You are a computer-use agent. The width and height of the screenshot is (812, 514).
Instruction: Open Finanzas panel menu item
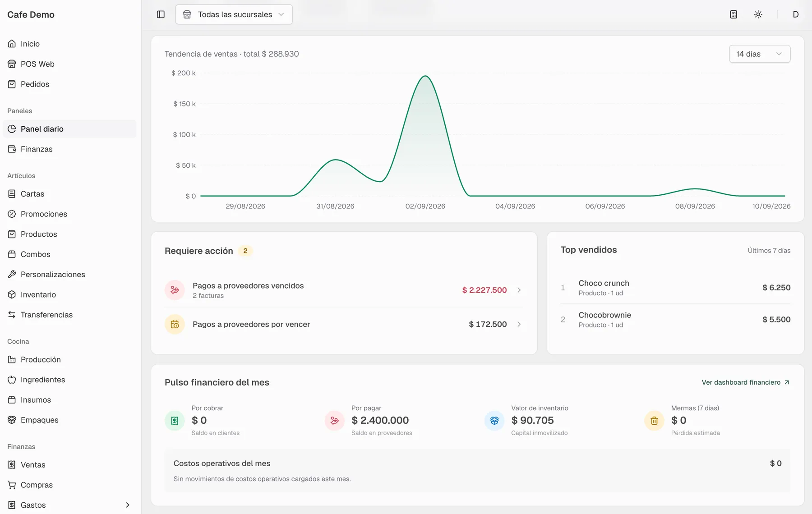(69, 149)
